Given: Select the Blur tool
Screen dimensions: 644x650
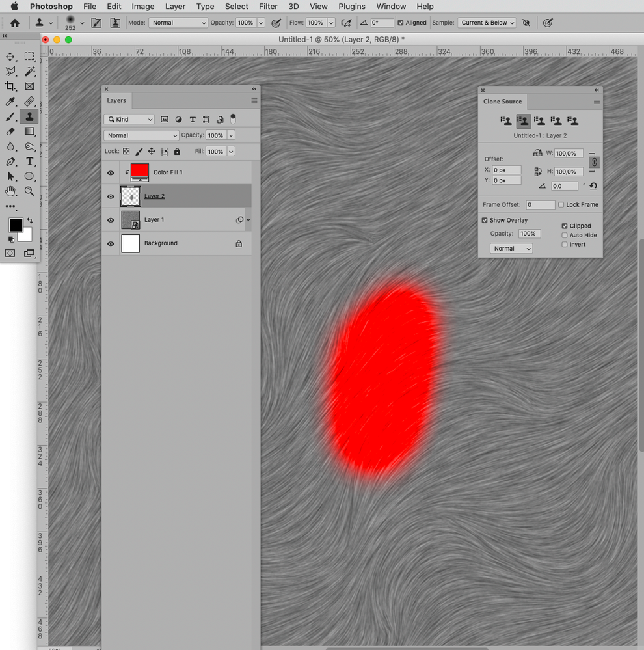Looking at the screenshot, I should pyautogui.click(x=10, y=146).
